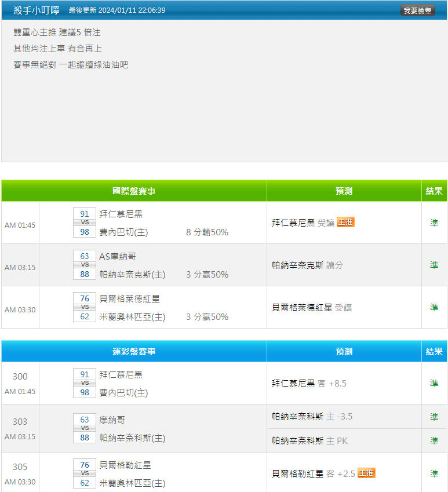Click team name 帕納辛奈克斯(主)
The image size is (448, 492).
click(x=132, y=275)
